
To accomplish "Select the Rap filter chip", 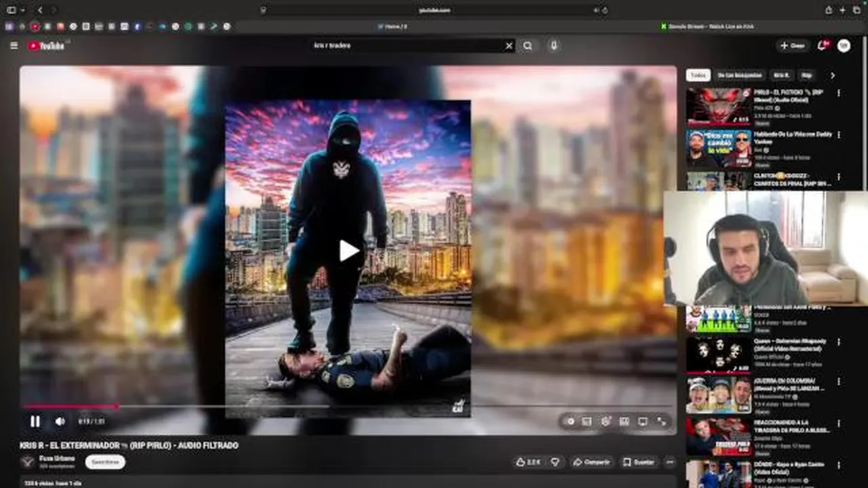I will click(807, 75).
